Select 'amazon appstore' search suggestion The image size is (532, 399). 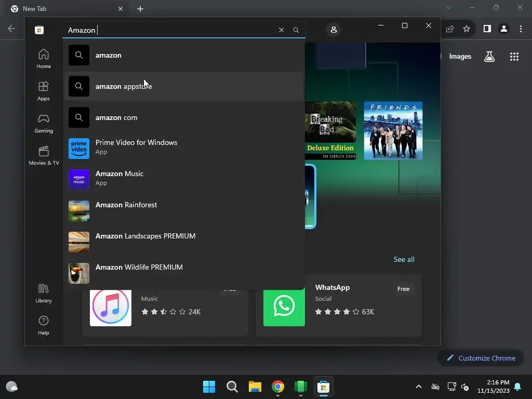point(184,86)
